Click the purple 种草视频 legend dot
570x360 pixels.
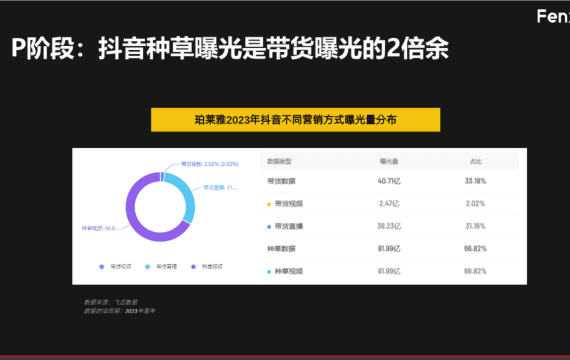pyautogui.click(x=193, y=267)
